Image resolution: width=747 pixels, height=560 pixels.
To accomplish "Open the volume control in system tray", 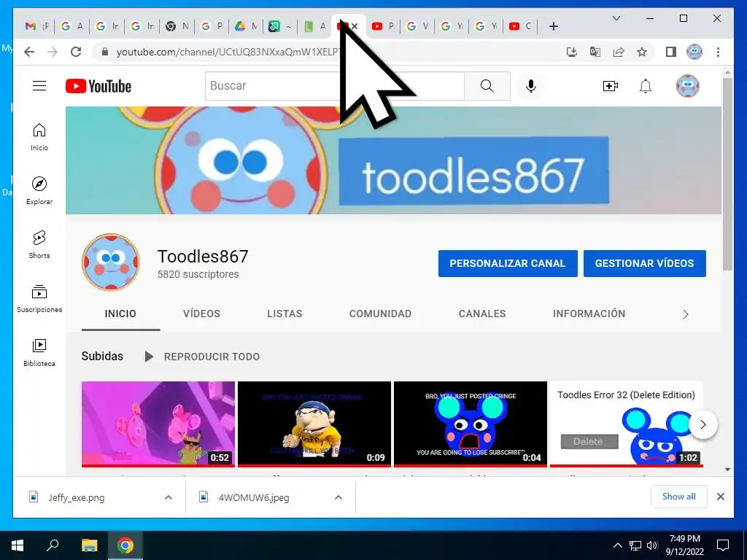I will tap(652, 545).
